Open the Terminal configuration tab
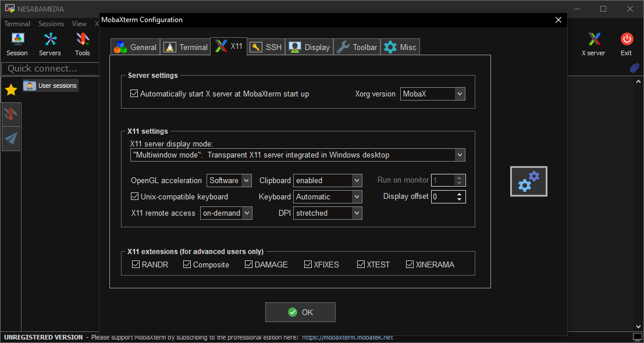Image resolution: width=644 pixels, height=343 pixels. click(186, 47)
